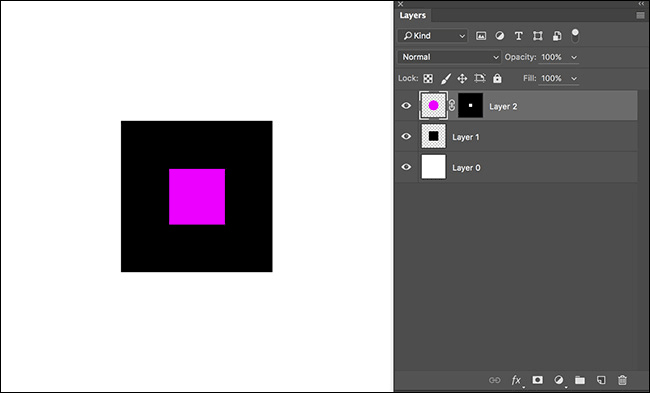Select the Layers tab
The height and width of the screenshot is (393, 650).
click(x=412, y=15)
